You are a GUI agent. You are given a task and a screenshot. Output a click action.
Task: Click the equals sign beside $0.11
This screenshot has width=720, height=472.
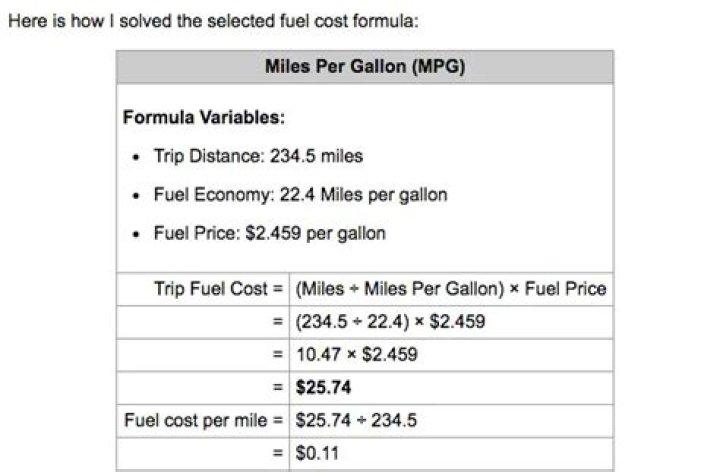[276, 453]
